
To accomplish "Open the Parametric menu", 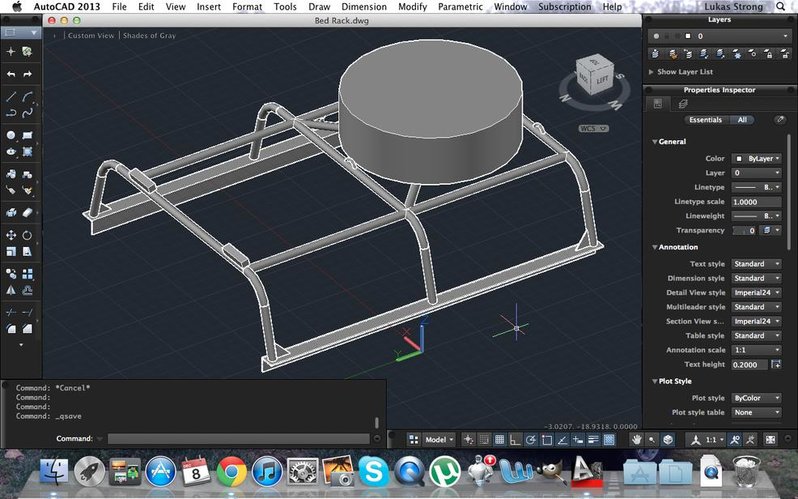I will [x=460, y=7].
